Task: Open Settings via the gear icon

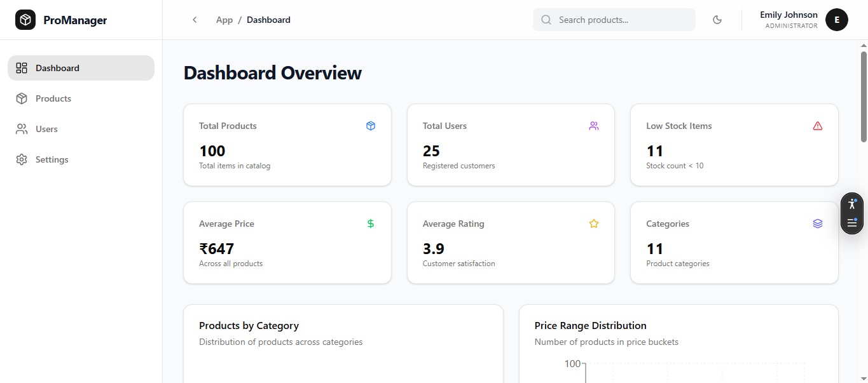Action: tap(21, 159)
